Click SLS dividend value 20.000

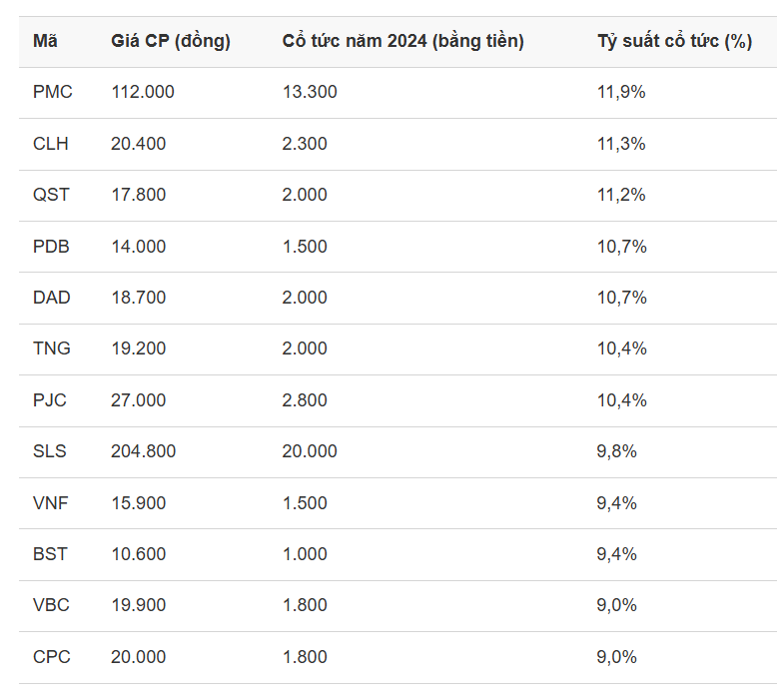click(310, 451)
